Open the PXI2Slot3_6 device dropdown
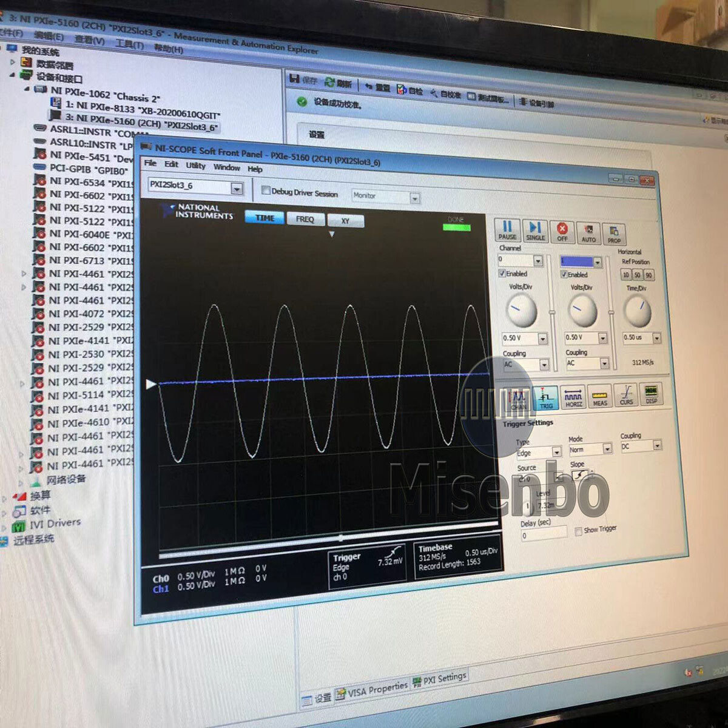The width and height of the screenshot is (728, 728). click(x=237, y=189)
